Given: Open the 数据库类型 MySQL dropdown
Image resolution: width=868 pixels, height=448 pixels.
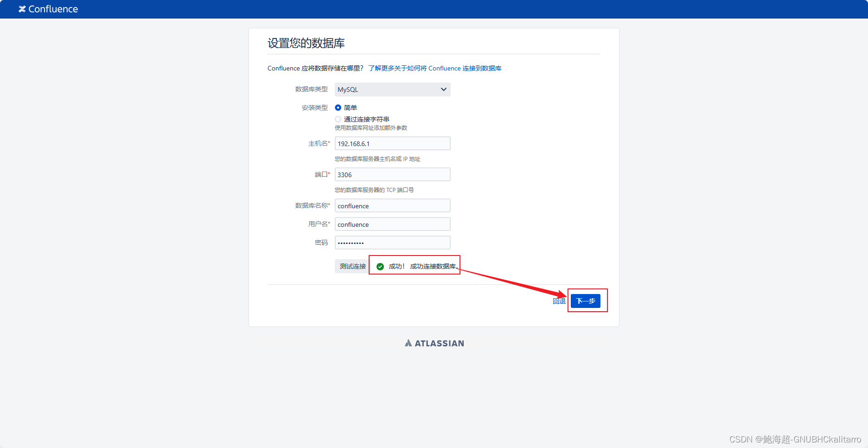Looking at the screenshot, I should pos(392,90).
